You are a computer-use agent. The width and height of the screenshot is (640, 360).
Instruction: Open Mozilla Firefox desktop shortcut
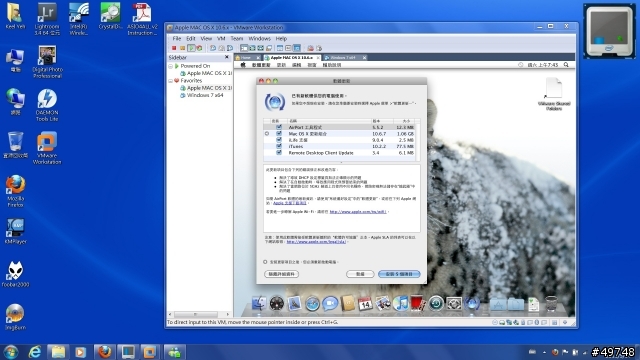pos(16,191)
